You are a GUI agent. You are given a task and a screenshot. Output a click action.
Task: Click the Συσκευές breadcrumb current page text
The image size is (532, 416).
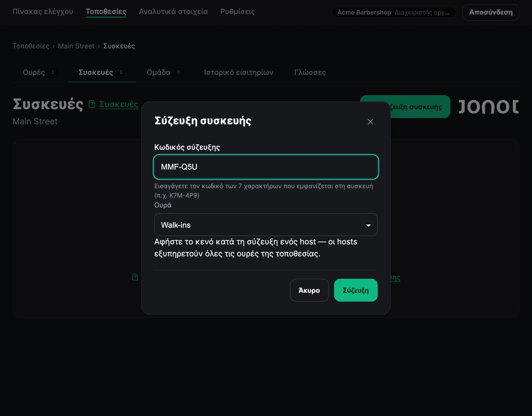(119, 46)
